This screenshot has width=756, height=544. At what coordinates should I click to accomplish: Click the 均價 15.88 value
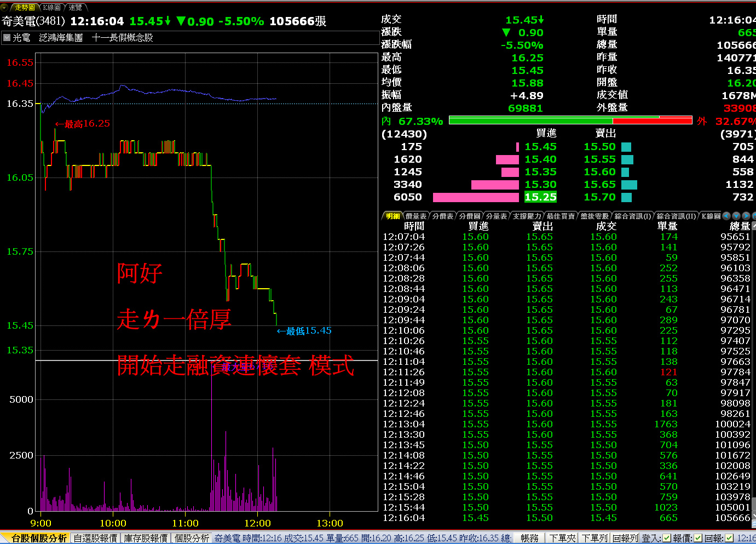point(527,83)
